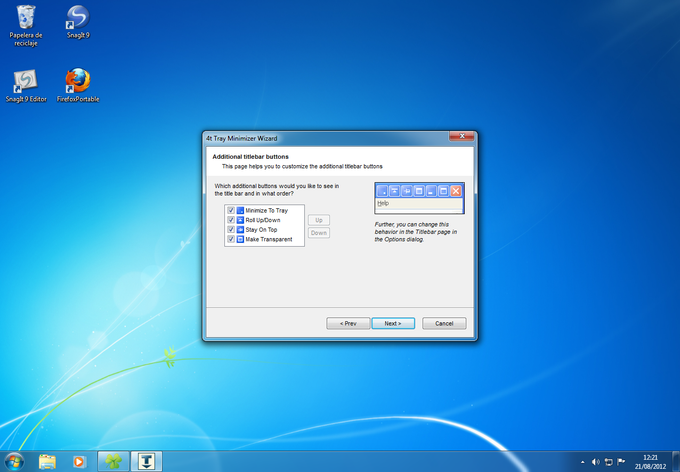Uncheck the Roll Up/Down checkbox
Image resolution: width=680 pixels, height=472 pixels.
point(231,220)
